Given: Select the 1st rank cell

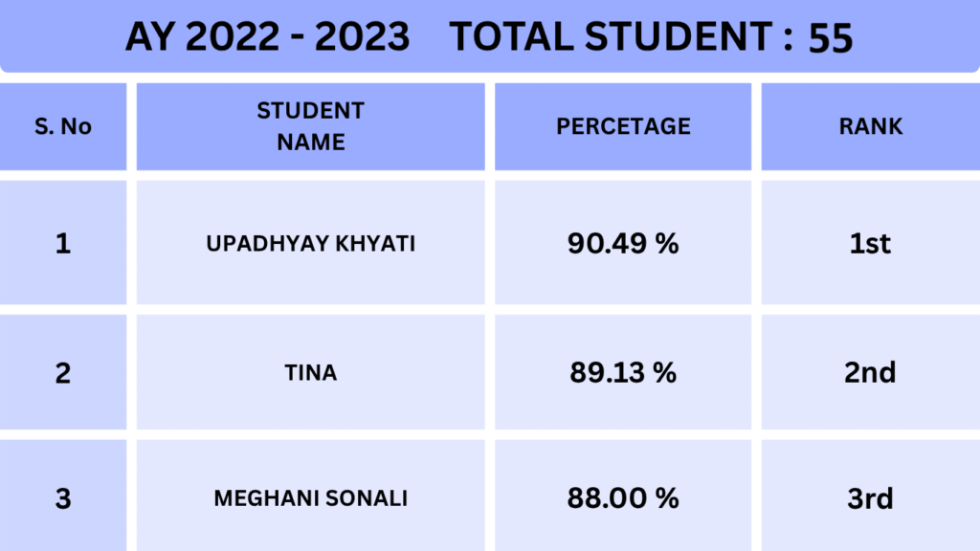Looking at the screenshot, I should tap(870, 244).
